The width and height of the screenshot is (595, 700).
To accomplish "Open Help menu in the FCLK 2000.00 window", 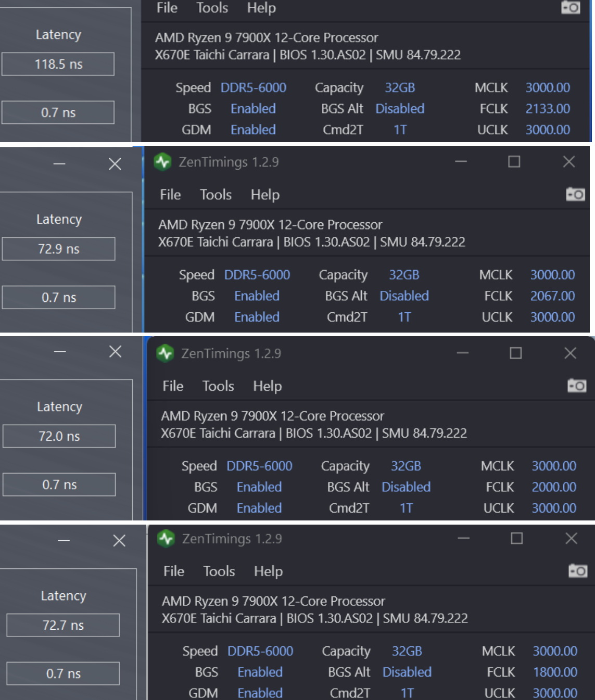I will 267,386.
